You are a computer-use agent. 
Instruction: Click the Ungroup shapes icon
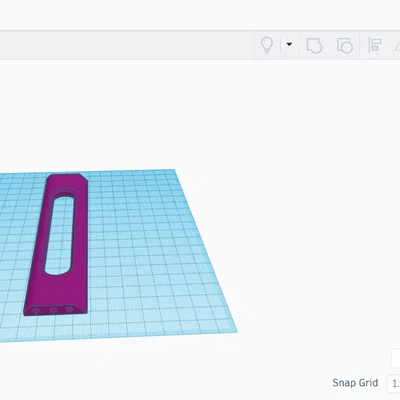coord(345,46)
